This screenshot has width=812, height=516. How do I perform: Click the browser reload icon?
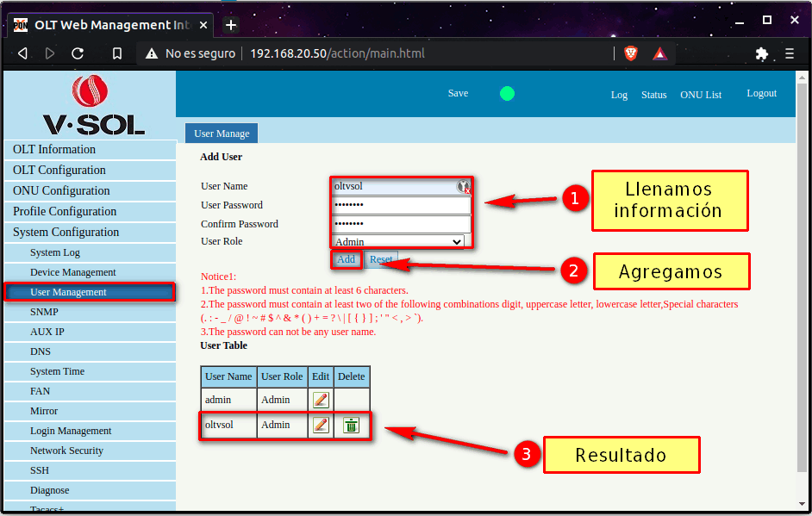[x=78, y=53]
